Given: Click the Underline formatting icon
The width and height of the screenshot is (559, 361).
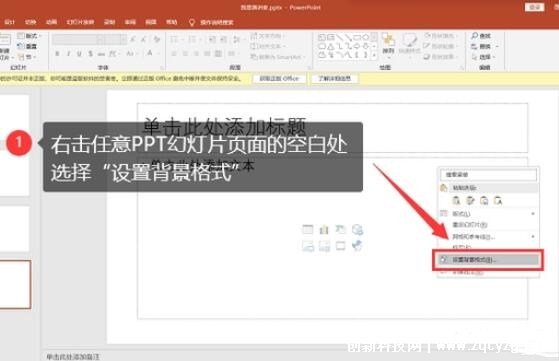Looking at the screenshot, I should 79,54.
